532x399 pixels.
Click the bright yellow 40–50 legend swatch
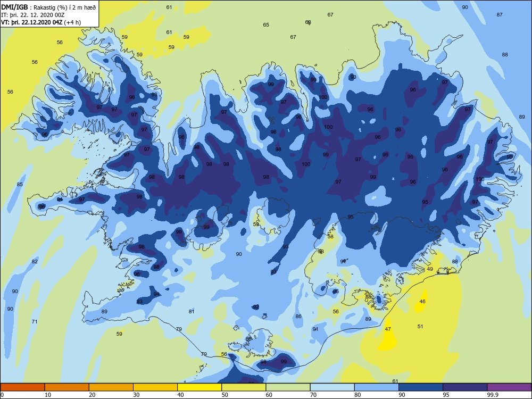(x=199, y=387)
